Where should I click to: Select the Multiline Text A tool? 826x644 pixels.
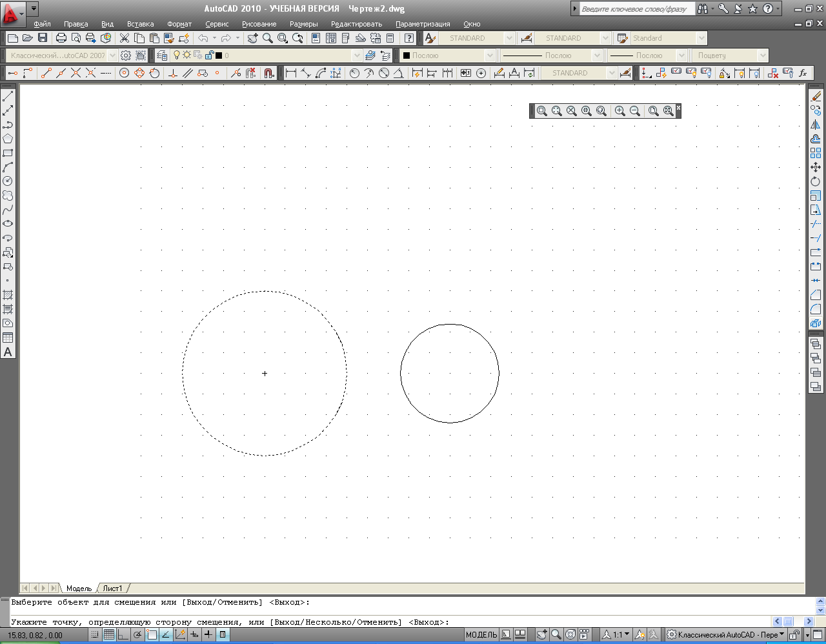8,352
